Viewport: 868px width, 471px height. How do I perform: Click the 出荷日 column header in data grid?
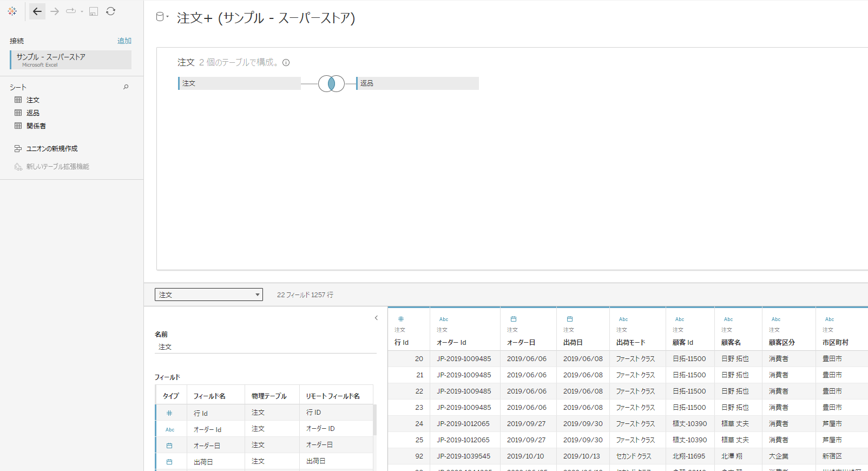click(x=573, y=343)
